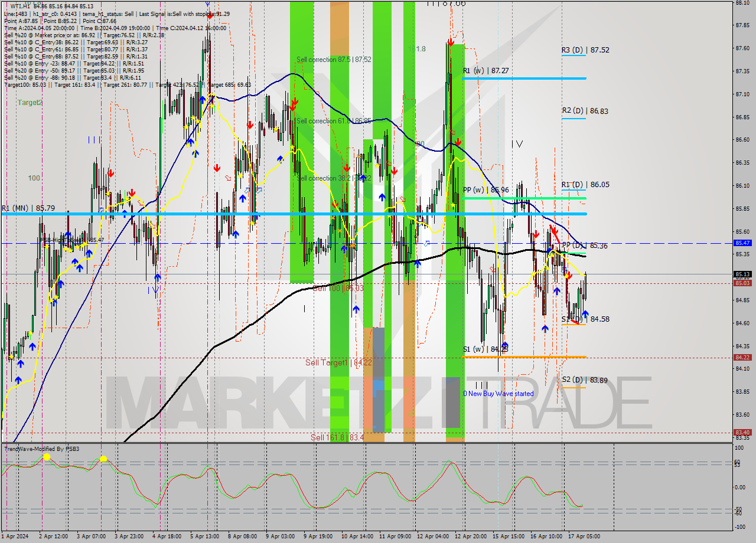Click the 'Sell Target1 | 84.22' label
This screenshot has width=756, height=543.
(338, 362)
